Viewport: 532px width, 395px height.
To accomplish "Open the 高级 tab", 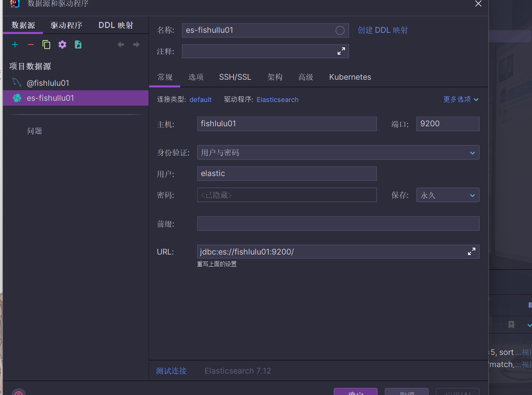I will 306,77.
